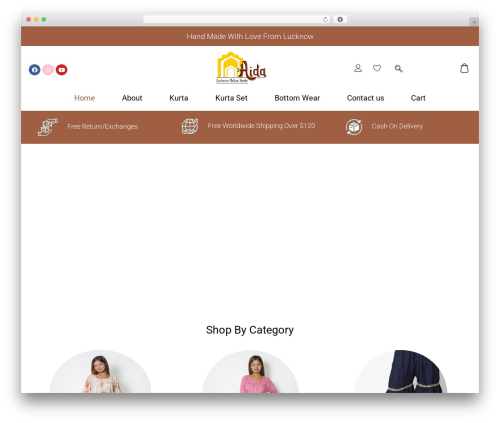Click the cash on delivery box icon
500x423 pixels.
354,127
